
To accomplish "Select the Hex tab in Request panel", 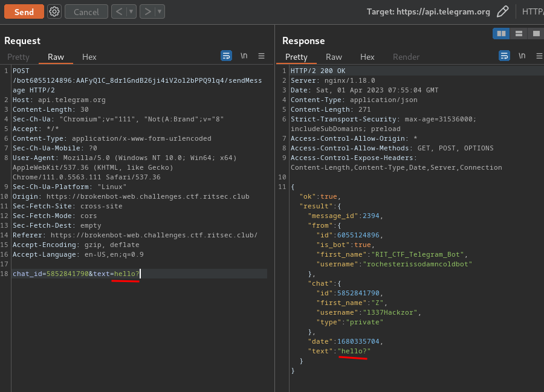I will (x=89, y=57).
